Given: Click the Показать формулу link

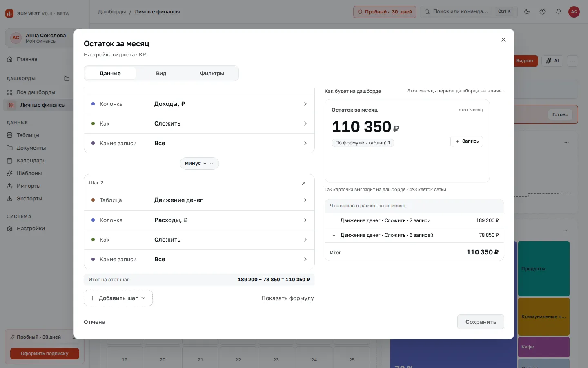Looking at the screenshot, I should [287, 298].
